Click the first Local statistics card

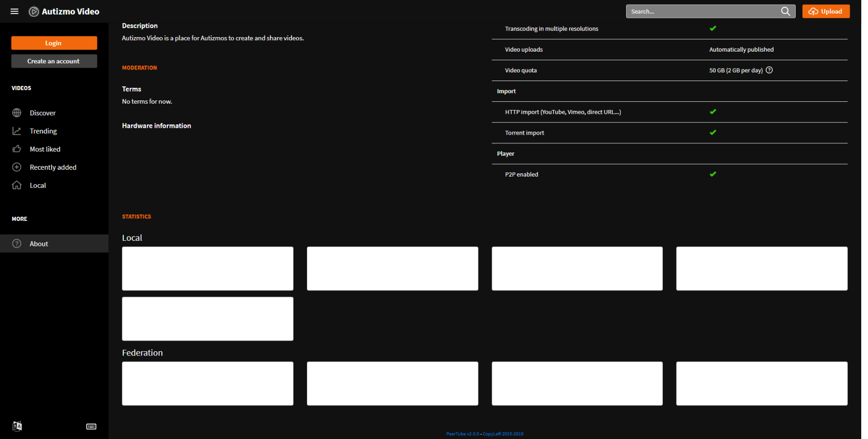(x=208, y=269)
